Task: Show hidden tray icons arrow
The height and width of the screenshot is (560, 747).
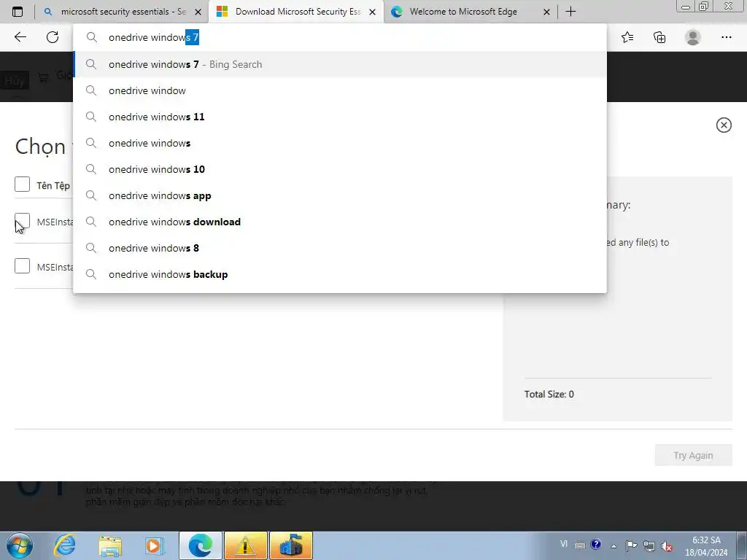Action: coord(614,546)
